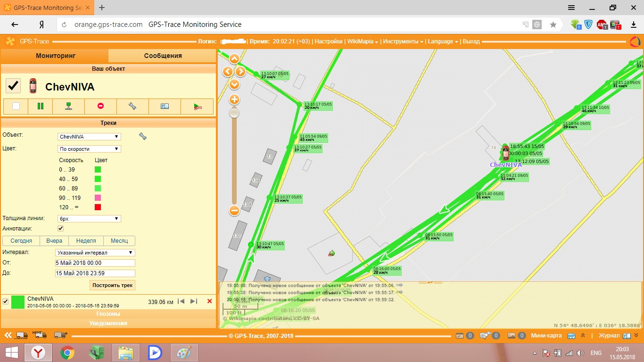Click the red stop-sign icon for ChevNIVA

(x=100, y=106)
